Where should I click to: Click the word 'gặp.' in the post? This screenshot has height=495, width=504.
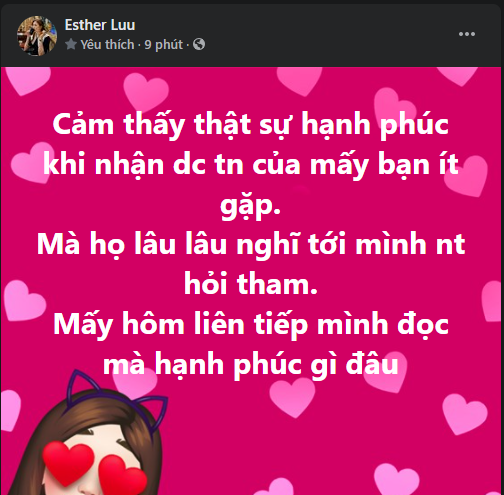pos(250,206)
